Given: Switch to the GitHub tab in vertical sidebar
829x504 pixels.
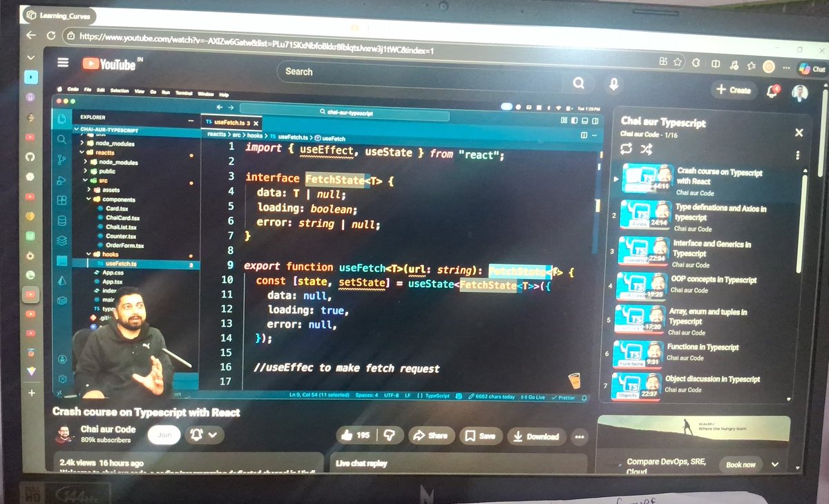Looking at the screenshot, I should [x=30, y=157].
